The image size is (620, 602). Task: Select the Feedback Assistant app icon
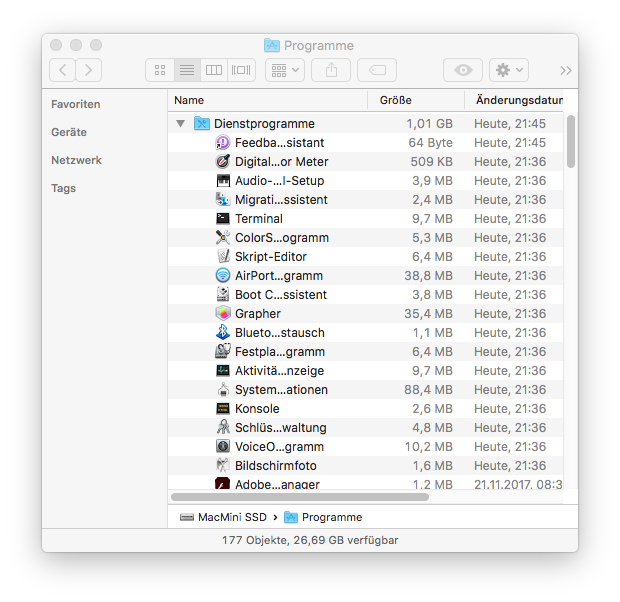tap(223, 142)
